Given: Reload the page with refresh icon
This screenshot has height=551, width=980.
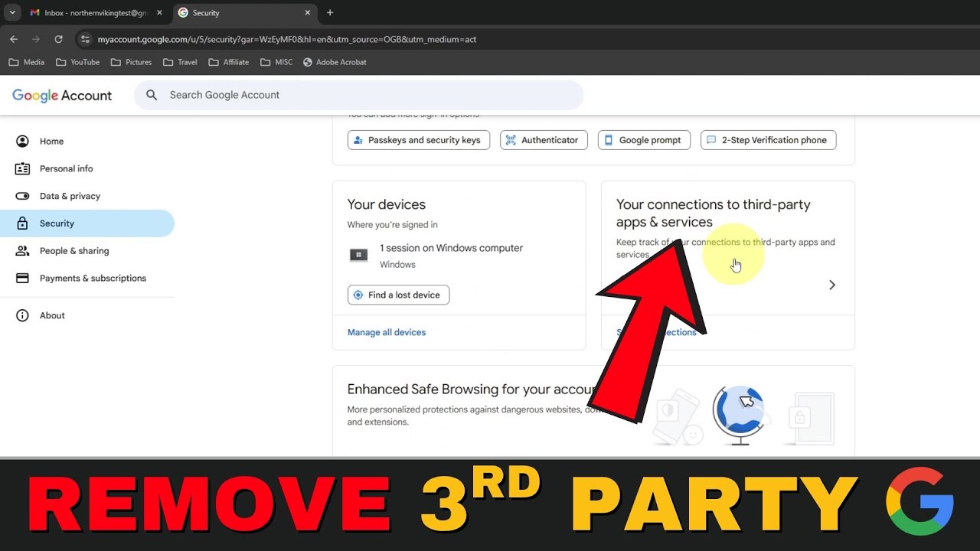Looking at the screenshot, I should click(58, 39).
